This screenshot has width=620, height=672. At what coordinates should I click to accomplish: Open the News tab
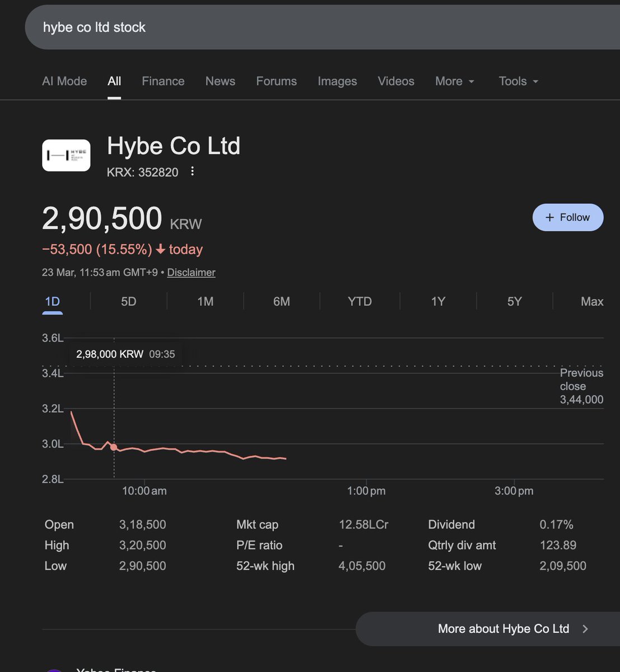click(220, 81)
